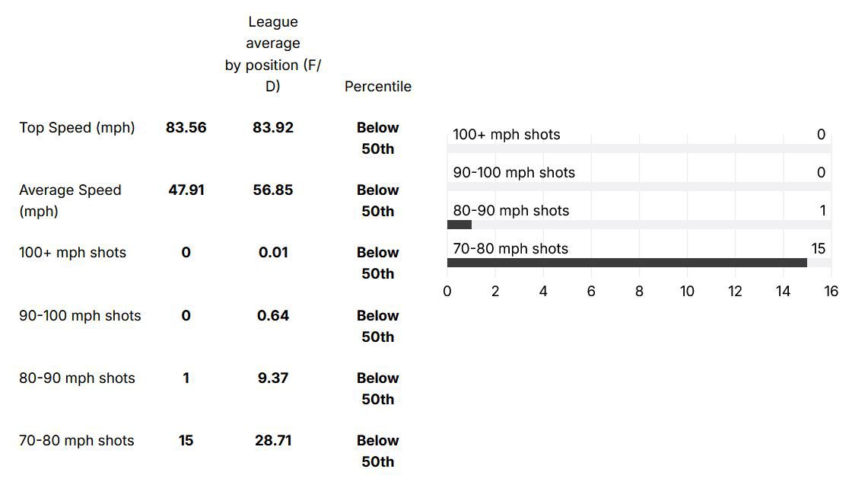This screenshot has height=485, width=868.
Task: Click the x-axis tick label 8
Action: click(x=639, y=292)
